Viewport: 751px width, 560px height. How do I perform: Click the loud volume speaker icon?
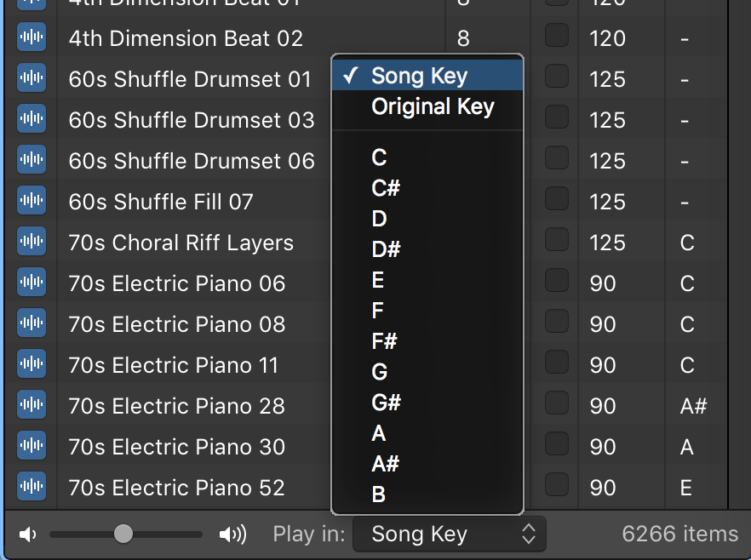click(232, 534)
